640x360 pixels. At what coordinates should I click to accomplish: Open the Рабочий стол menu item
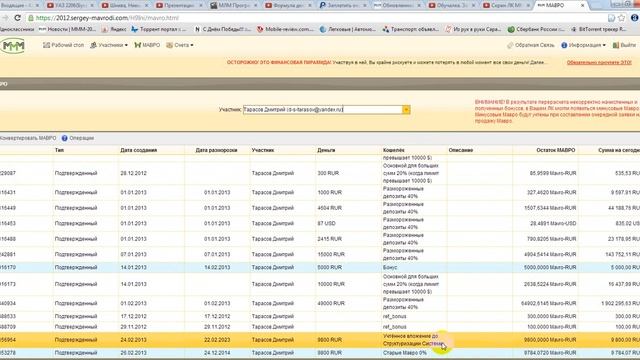63,45
